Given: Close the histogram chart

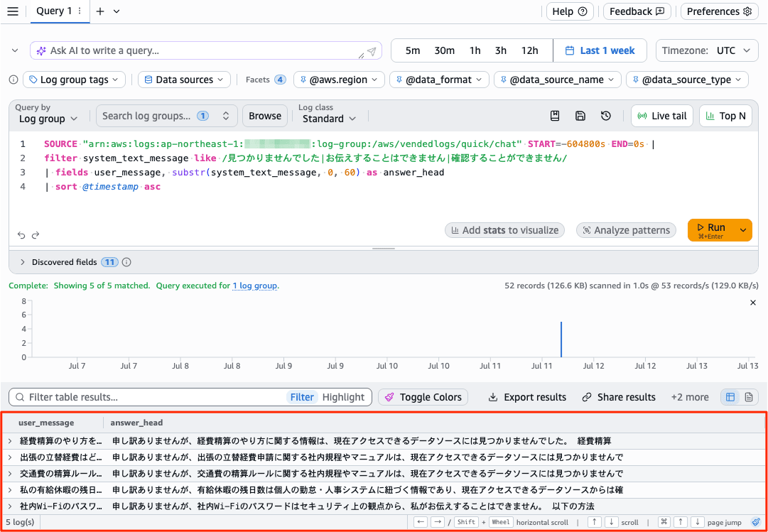Looking at the screenshot, I should point(753,303).
